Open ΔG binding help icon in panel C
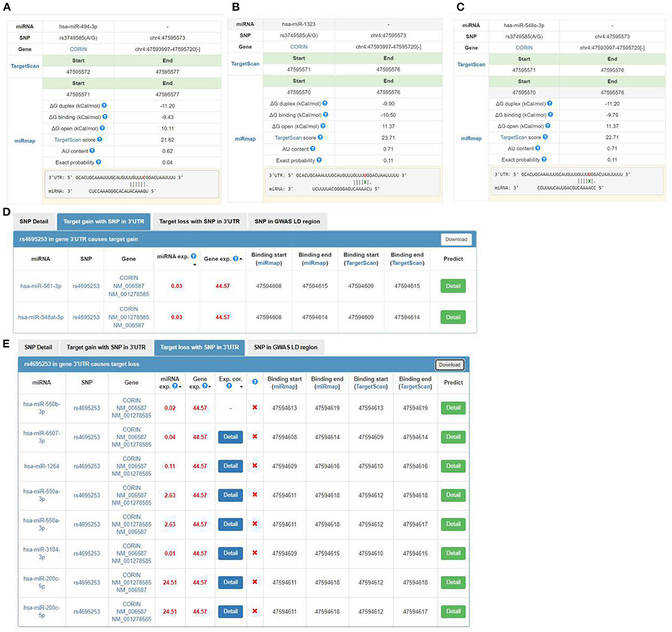 coord(550,115)
